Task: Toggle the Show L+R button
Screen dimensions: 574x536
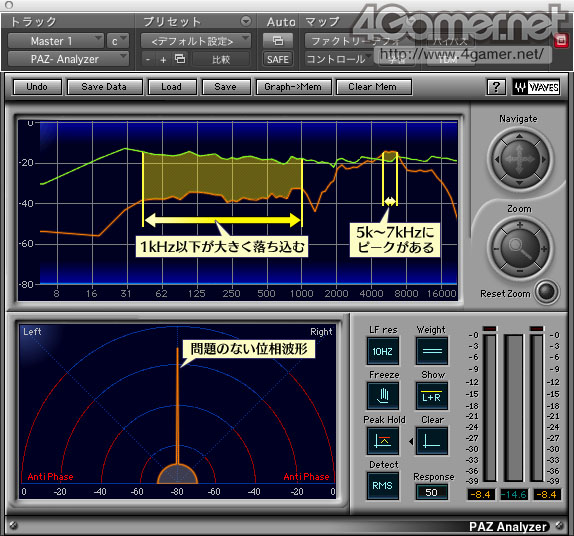Action: (x=432, y=396)
